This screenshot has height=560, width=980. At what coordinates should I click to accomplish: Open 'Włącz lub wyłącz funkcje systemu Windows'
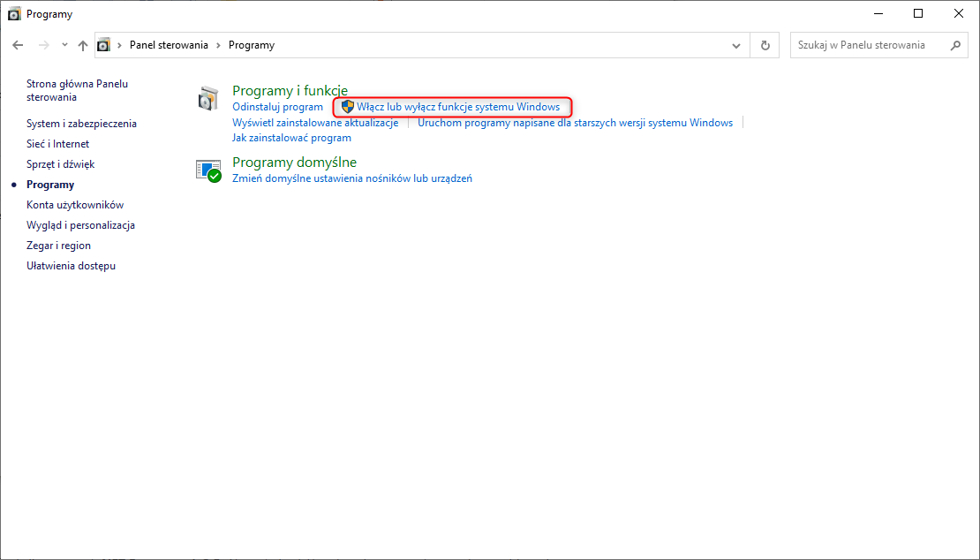pos(458,107)
